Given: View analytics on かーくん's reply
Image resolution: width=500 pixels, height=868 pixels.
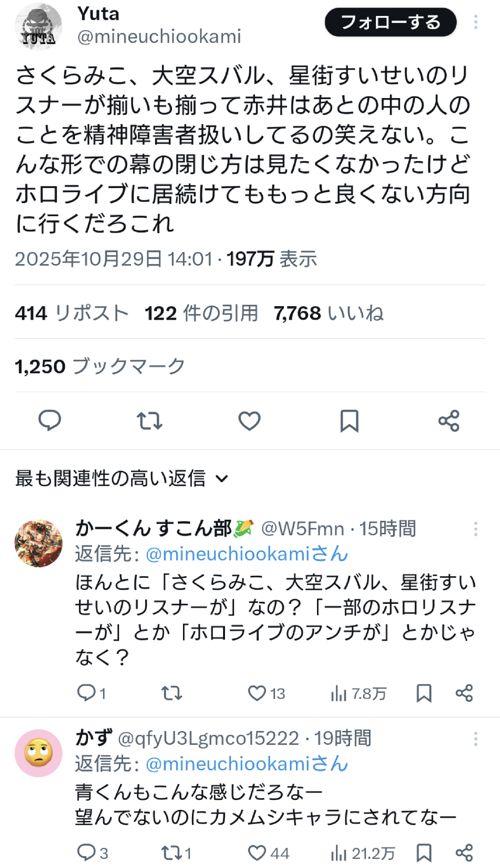Looking at the screenshot, I should [358, 693].
